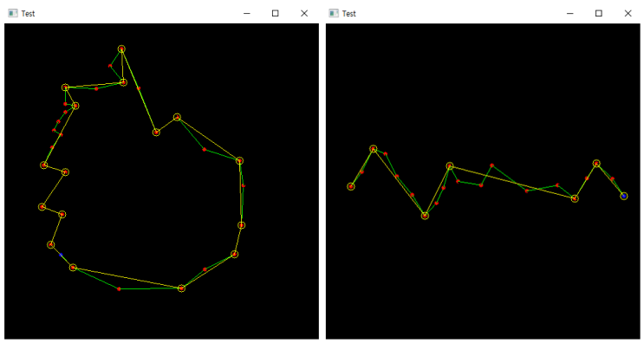Select the left window's Test title text
Screen dimensions: 644x343
click(28, 14)
